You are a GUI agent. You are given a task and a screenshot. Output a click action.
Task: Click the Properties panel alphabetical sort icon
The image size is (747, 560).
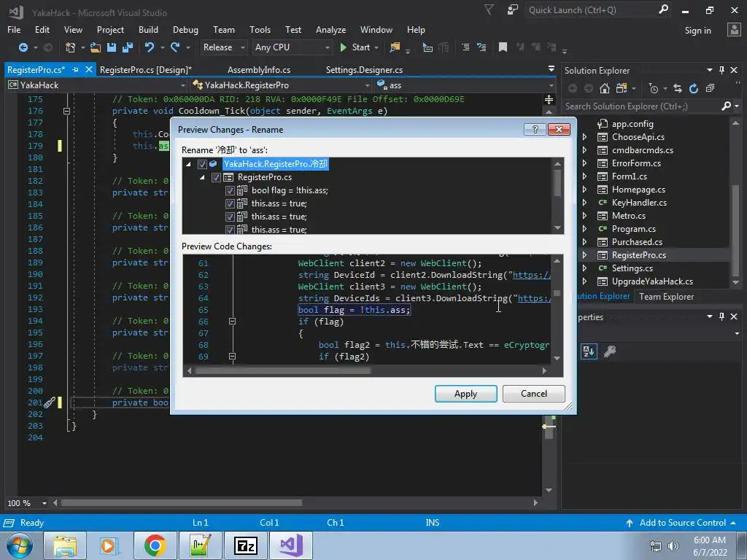[x=589, y=351]
